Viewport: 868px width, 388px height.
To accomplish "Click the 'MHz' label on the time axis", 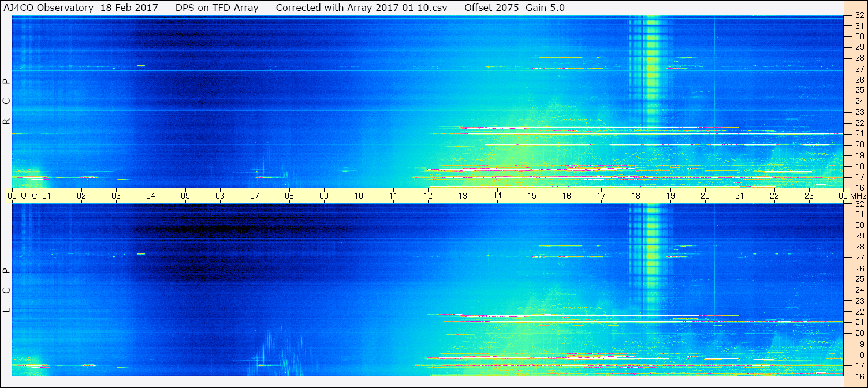I will point(857,196).
